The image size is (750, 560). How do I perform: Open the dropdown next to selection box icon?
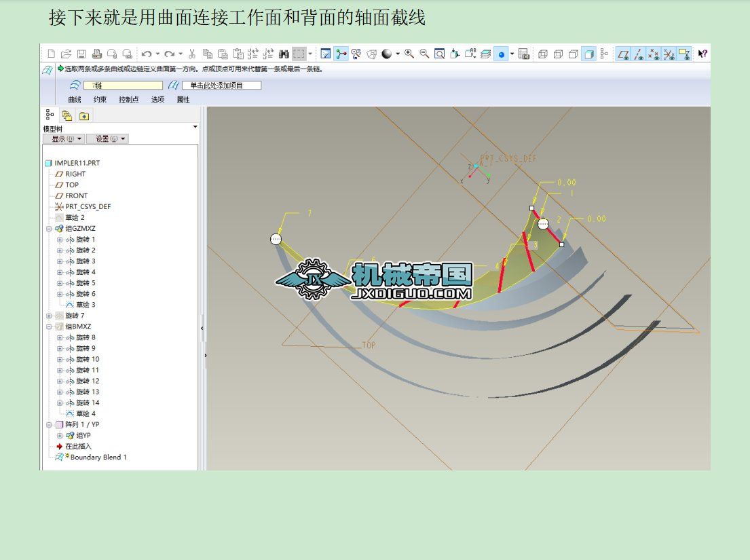point(310,54)
